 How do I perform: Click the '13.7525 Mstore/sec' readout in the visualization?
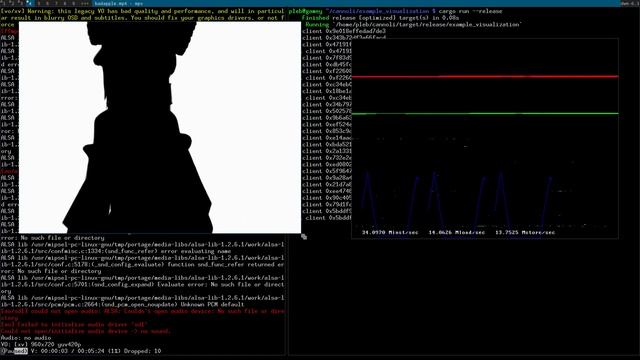(x=525, y=233)
